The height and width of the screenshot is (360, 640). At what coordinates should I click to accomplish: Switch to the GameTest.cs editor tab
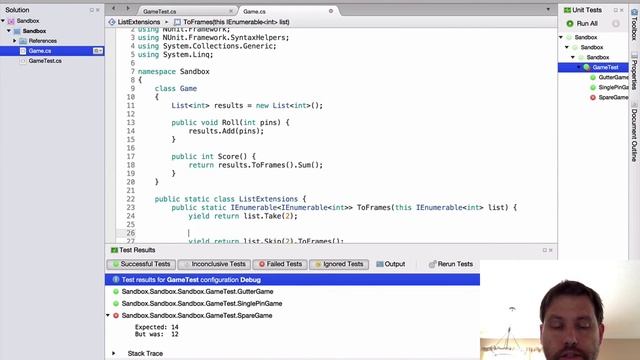tap(160, 11)
